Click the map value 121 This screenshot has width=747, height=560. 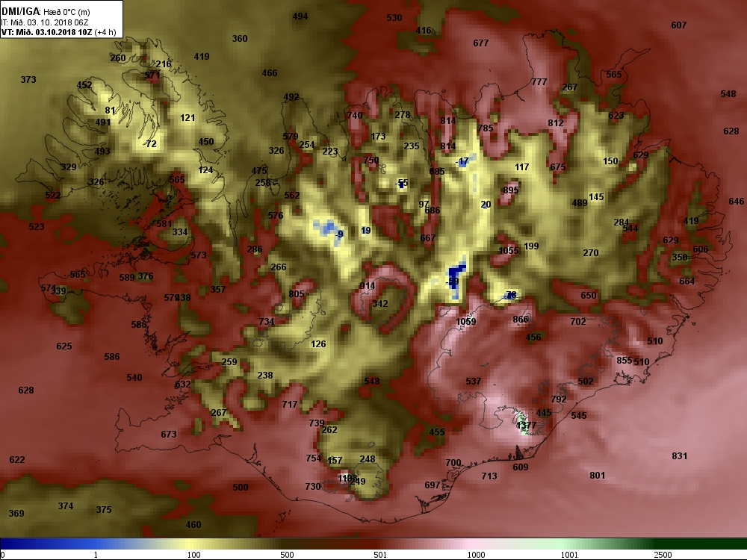[187, 118]
